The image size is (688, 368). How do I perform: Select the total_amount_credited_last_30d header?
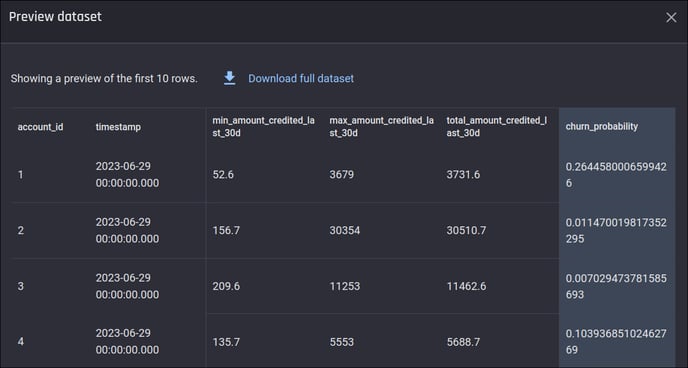497,126
